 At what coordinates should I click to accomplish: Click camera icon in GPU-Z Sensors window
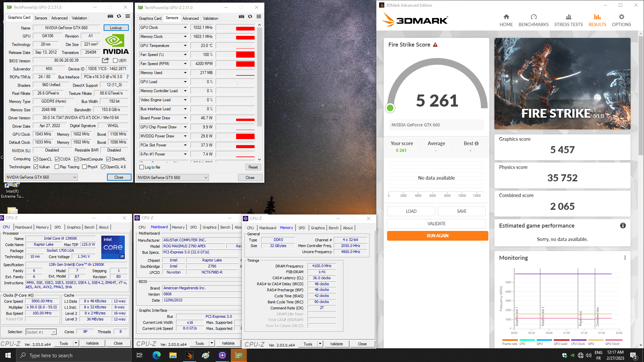(241, 16)
